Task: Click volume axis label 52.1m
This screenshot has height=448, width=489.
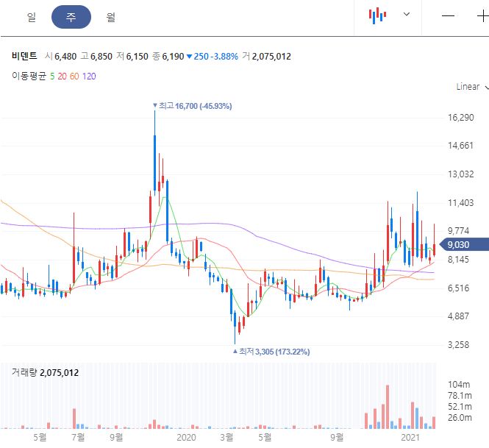Action: point(460,407)
